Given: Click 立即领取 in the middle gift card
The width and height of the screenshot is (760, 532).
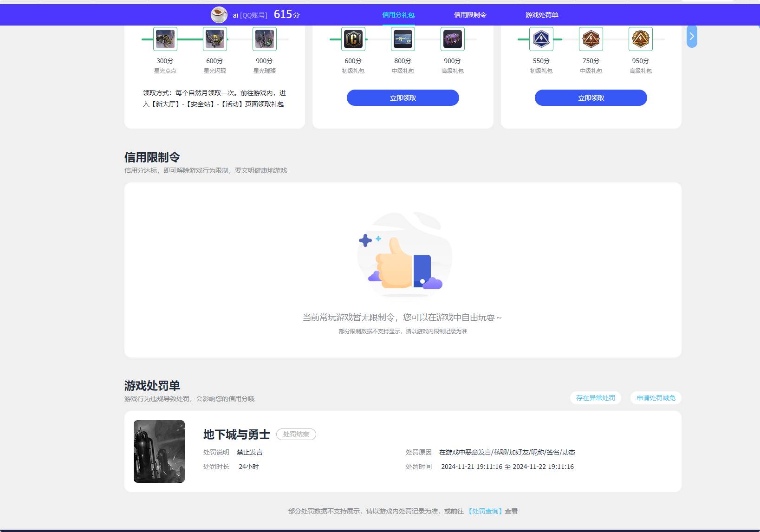Looking at the screenshot, I should [x=403, y=97].
